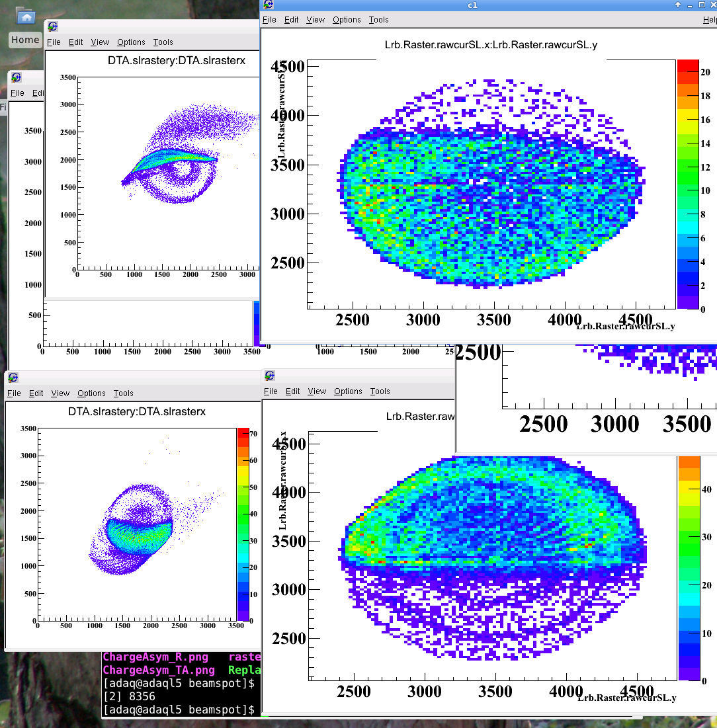
Task: Open Options menu in the c1 window
Action: pyautogui.click(x=347, y=19)
